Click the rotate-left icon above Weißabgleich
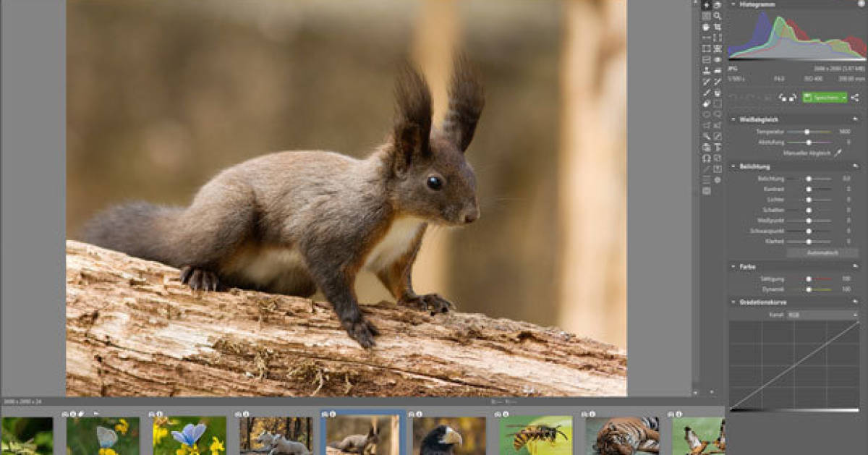Image resolution: width=868 pixels, height=455 pixels. [x=784, y=97]
